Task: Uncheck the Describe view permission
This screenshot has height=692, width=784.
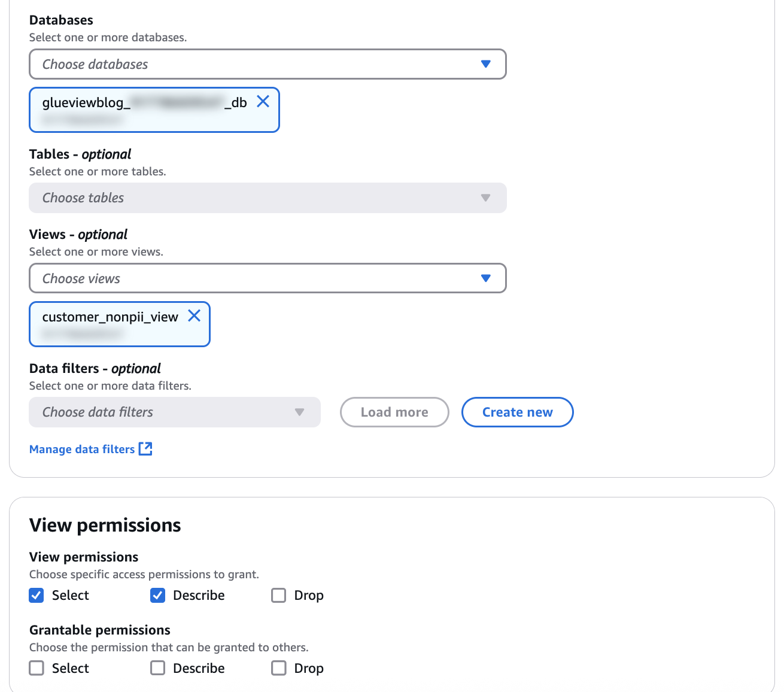Action: (157, 595)
